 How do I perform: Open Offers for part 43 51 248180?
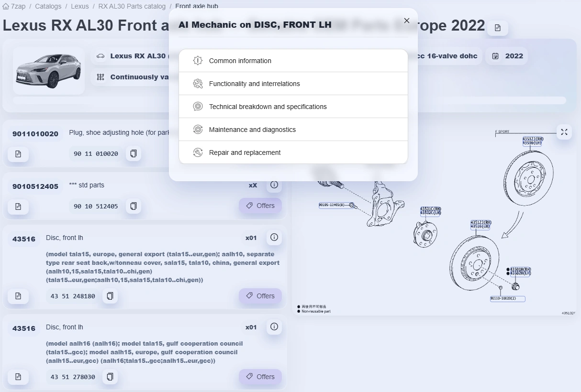coord(260,296)
